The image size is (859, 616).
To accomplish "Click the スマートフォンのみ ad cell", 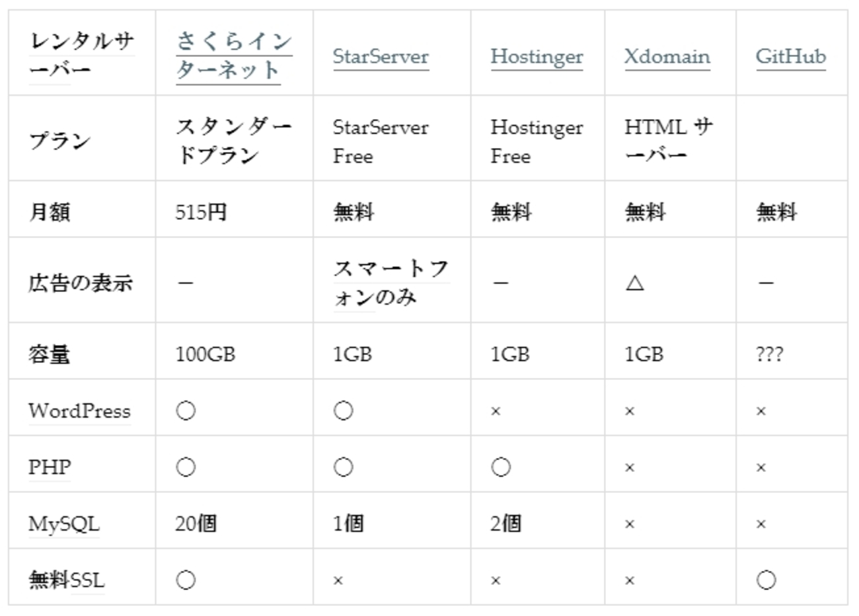I will 391,283.
